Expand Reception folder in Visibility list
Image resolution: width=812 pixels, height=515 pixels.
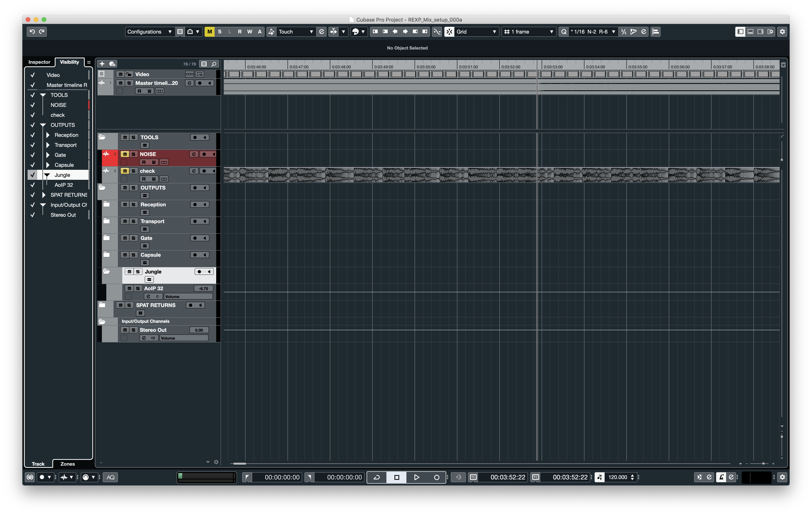tap(48, 135)
